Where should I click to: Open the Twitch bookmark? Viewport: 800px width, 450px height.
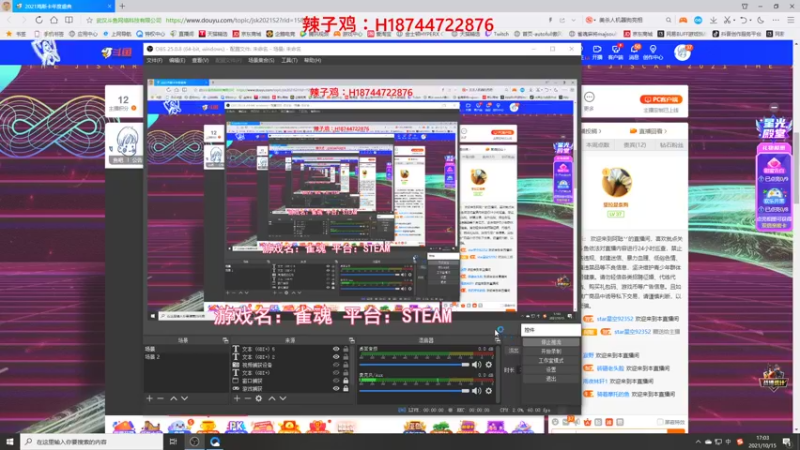(x=497, y=34)
